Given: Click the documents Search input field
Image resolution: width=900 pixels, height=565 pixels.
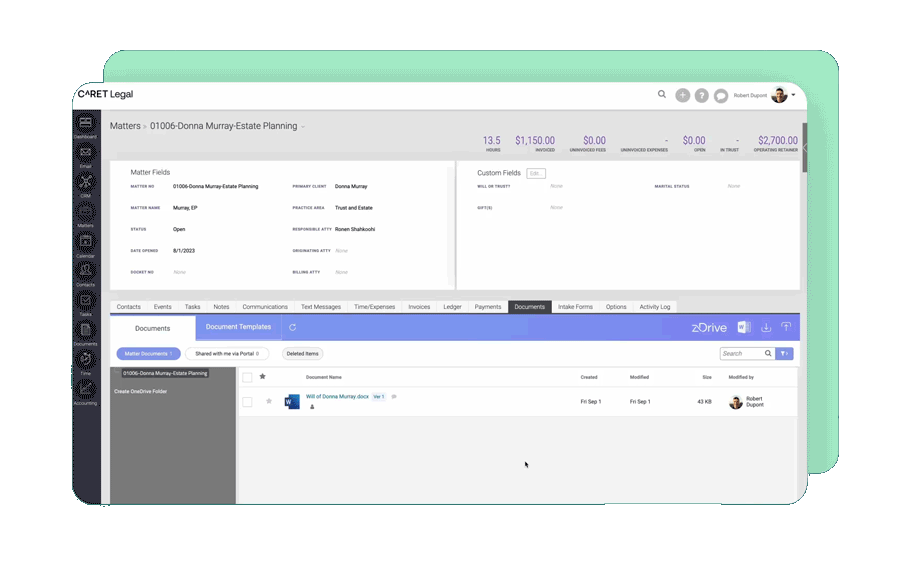Looking at the screenshot, I should (x=741, y=353).
